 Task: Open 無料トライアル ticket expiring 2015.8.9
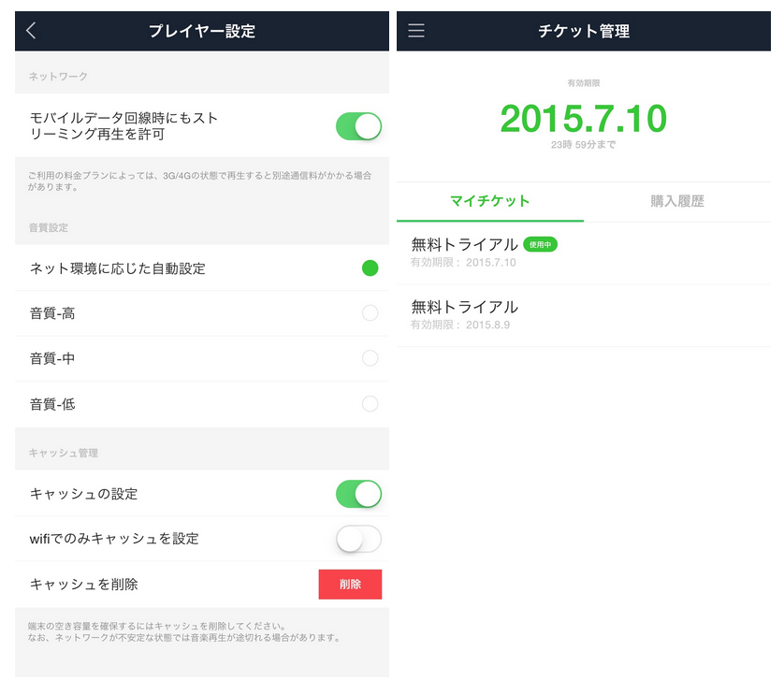pyautogui.click(x=464, y=315)
